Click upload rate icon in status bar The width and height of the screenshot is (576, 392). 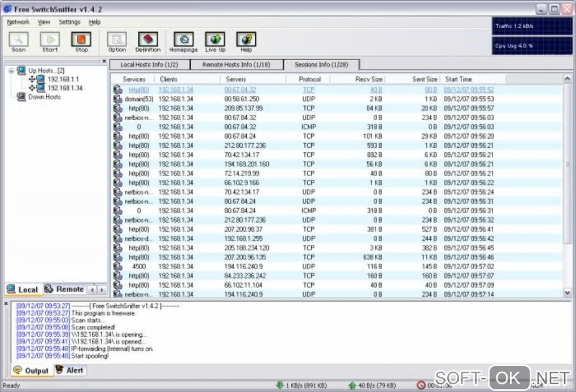click(352, 385)
